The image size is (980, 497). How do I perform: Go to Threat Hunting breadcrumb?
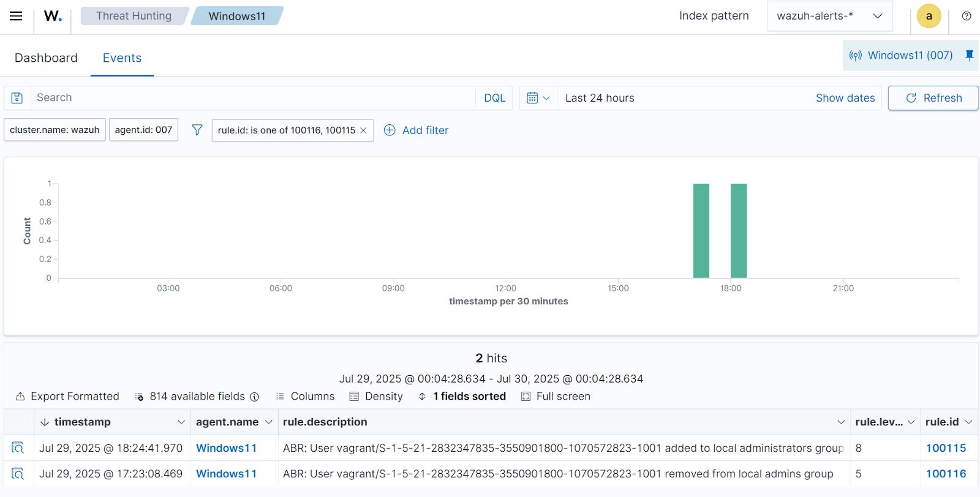pyautogui.click(x=134, y=16)
